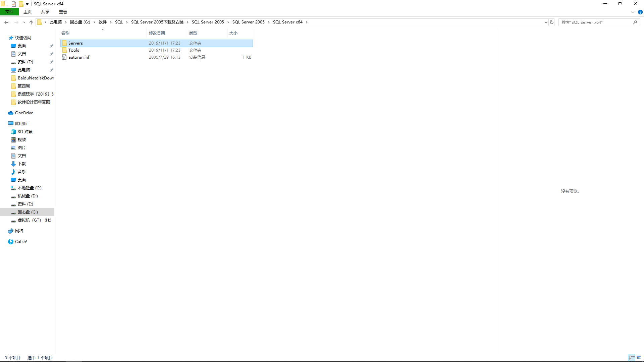
Task: Sort by 类型 column header
Action: pos(207,33)
